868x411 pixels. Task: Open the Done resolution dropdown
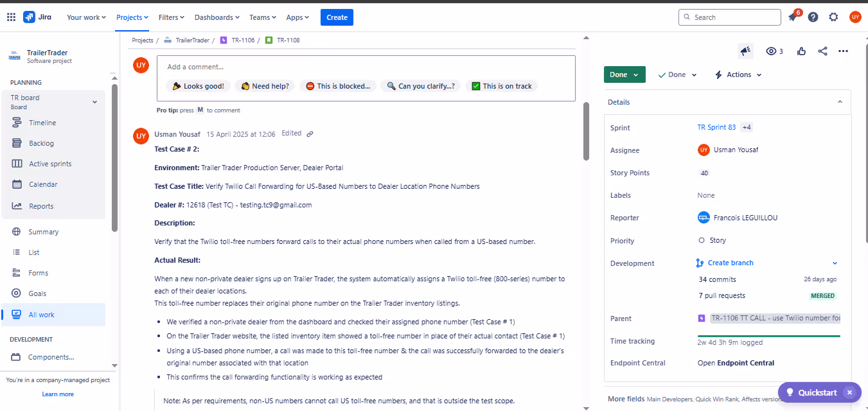(x=677, y=74)
